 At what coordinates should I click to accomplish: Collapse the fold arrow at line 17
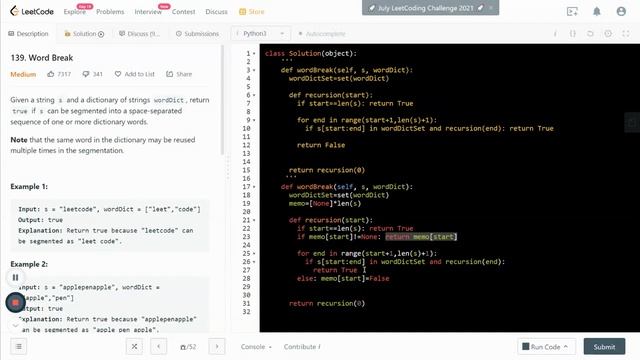tap(254, 187)
